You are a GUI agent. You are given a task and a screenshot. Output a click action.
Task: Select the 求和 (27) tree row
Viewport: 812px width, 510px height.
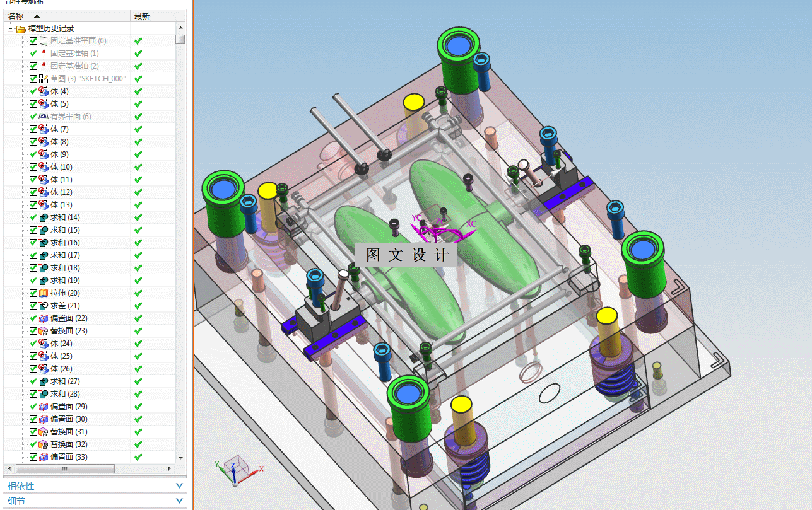tap(89, 381)
